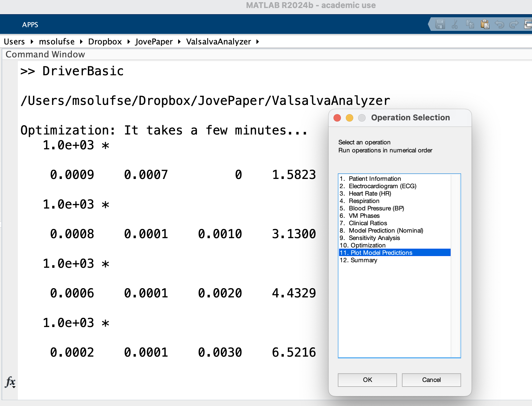532x406 pixels.
Task: Click the 'Optimization: It takes a few minutes...' line
Action: coord(164,130)
